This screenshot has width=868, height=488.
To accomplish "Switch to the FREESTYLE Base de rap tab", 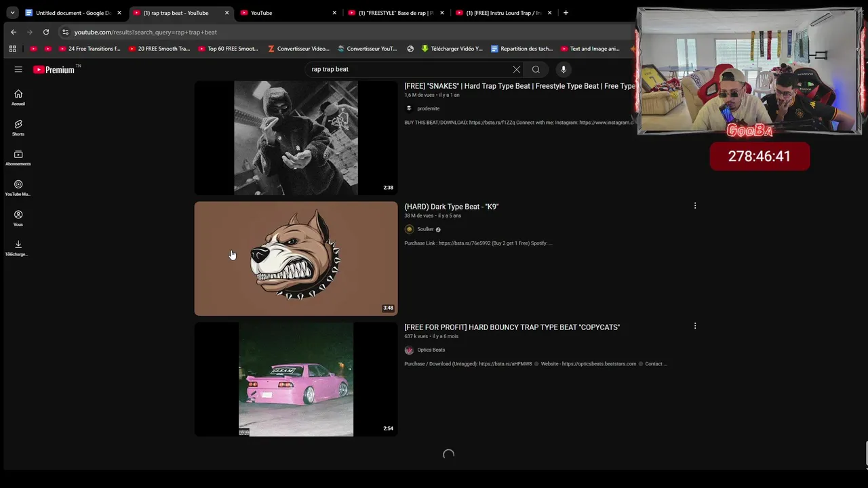I will (x=396, y=13).
